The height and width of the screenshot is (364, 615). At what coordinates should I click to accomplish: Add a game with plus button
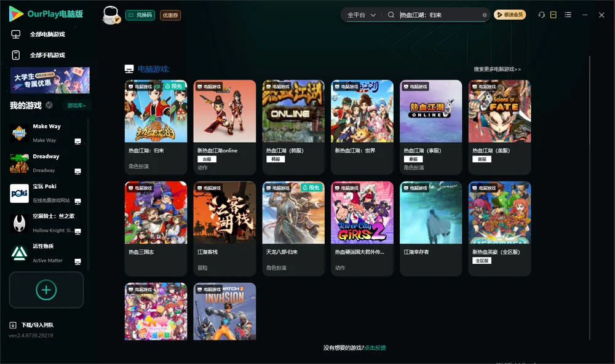46,290
